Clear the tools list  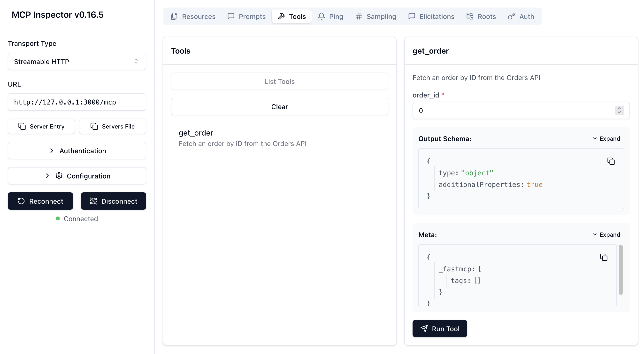point(279,107)
